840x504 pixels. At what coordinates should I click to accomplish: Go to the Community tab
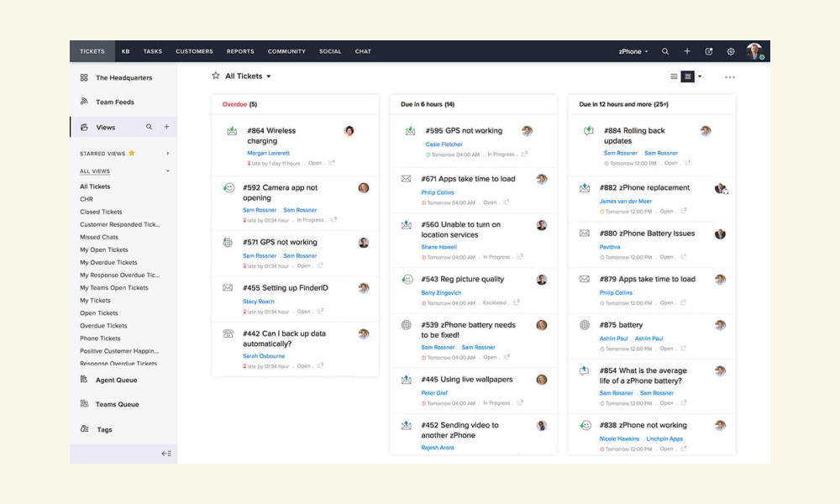point(286,51)
